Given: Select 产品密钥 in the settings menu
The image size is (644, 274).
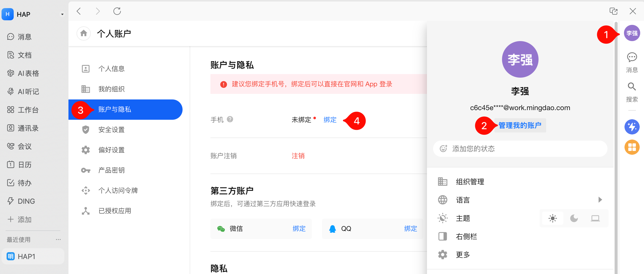Looking at the screenshot, I should pos(126,170).
